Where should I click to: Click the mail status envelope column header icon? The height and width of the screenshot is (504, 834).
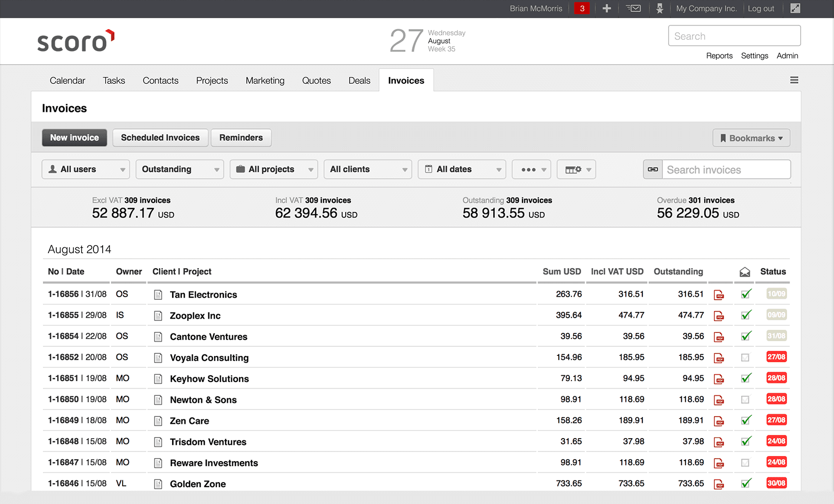tap(745, 272)
